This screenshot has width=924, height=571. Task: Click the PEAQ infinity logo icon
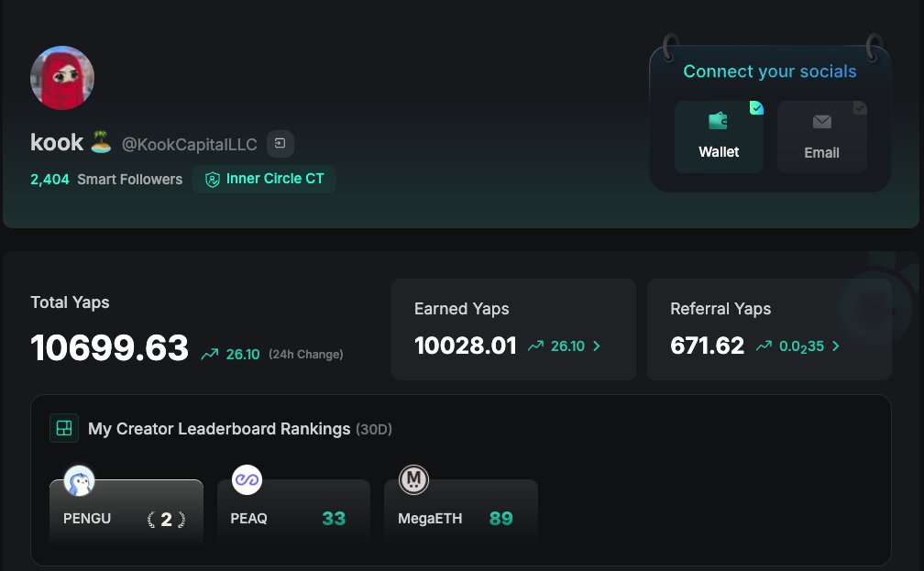[247, 480]
